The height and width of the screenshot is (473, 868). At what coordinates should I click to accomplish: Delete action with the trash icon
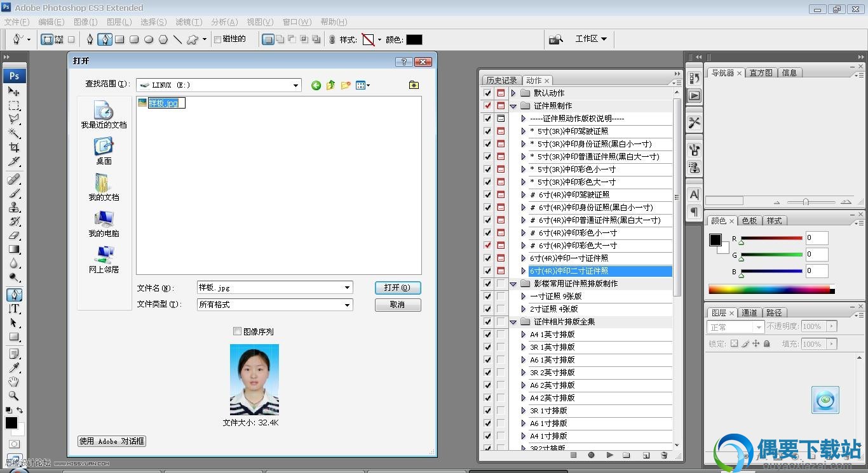(664, 455)
